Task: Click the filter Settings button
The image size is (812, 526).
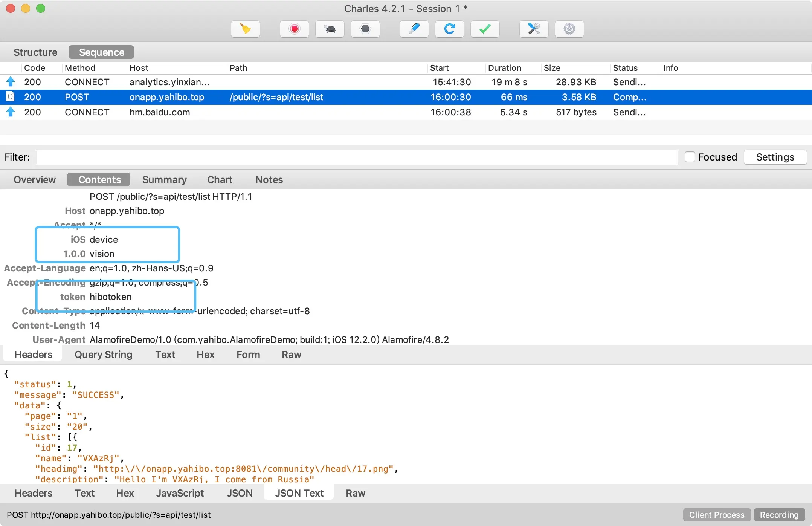Action: click(775, 157)
